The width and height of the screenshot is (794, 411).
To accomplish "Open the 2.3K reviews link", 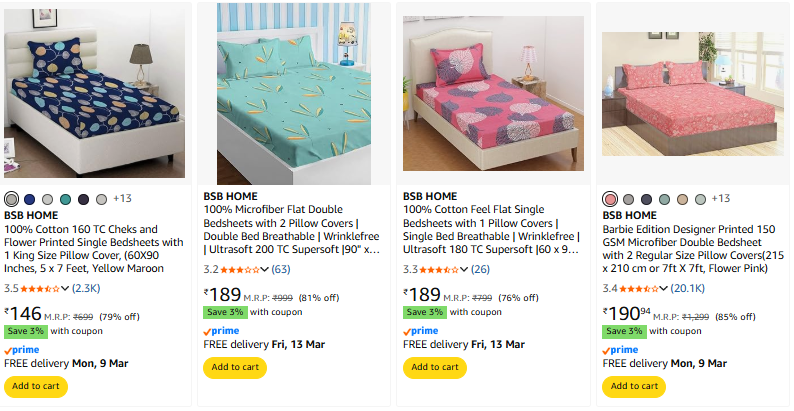I will coord(86,288).
